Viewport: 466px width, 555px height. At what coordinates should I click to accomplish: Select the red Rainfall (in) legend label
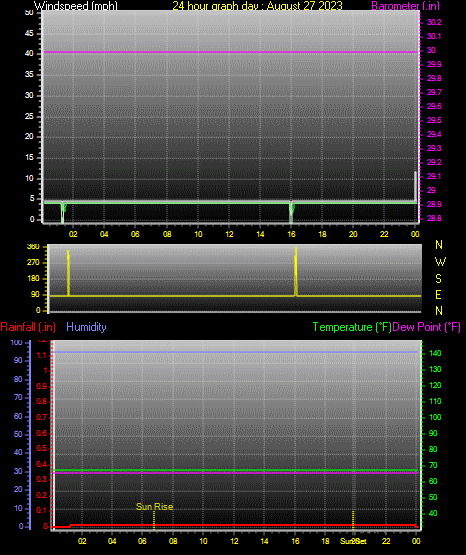28,327
